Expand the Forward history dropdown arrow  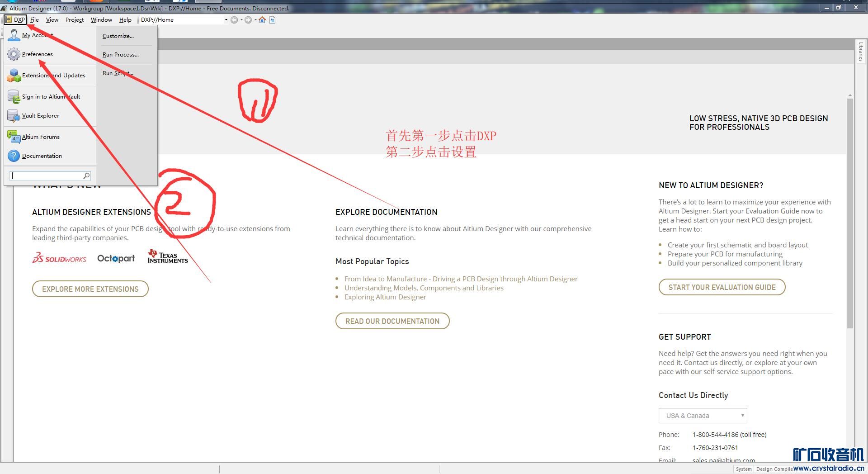coord(255,20)
